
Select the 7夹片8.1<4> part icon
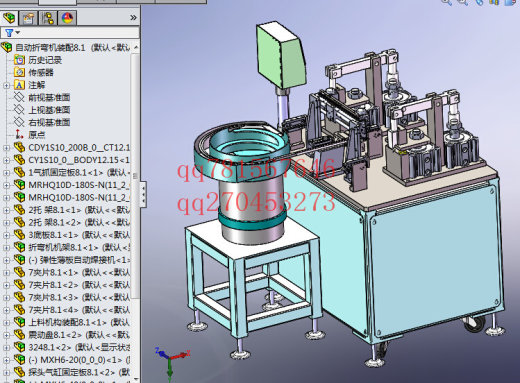click(19, 310)
